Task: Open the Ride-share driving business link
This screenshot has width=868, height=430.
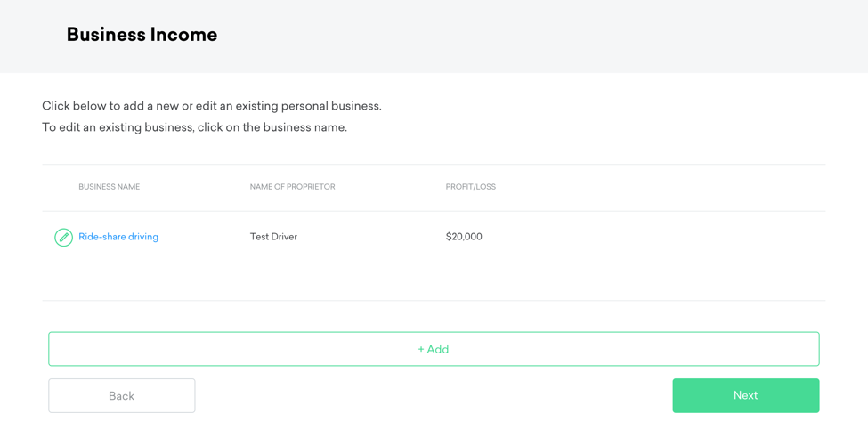Action: [118, 237]
